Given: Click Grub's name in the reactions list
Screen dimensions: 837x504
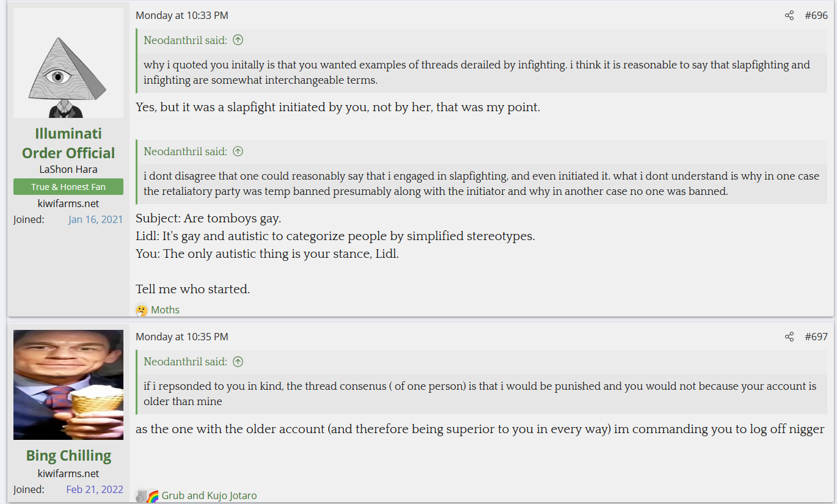Looking at the screenshot, I should point(173,496).
